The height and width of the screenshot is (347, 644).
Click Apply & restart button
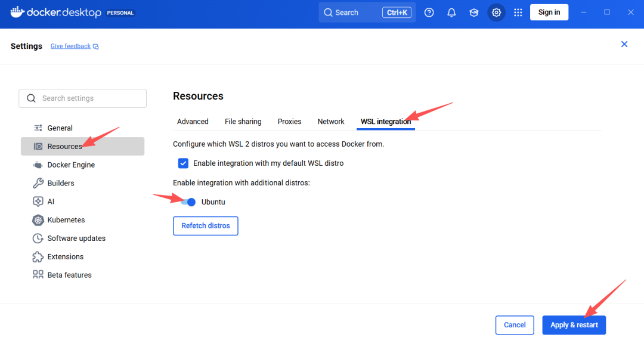pyautogui.click(x=574, y=325)
